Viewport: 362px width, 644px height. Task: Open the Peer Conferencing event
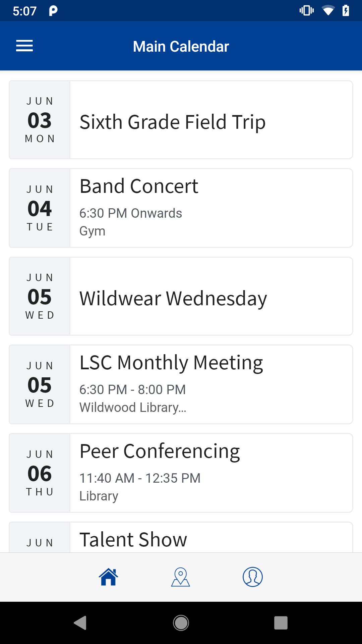[x=181, y=473]
